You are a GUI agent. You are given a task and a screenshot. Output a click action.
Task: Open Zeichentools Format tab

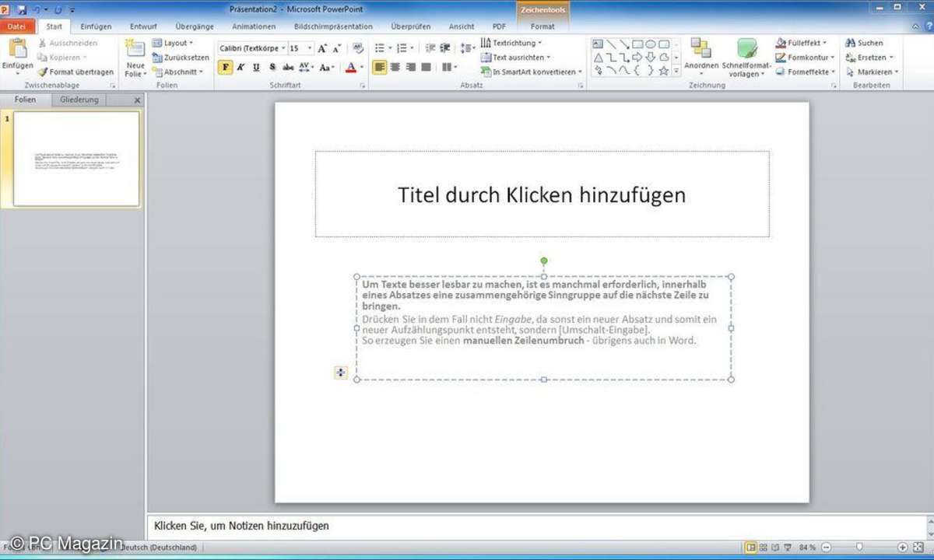tap(542, 26)
